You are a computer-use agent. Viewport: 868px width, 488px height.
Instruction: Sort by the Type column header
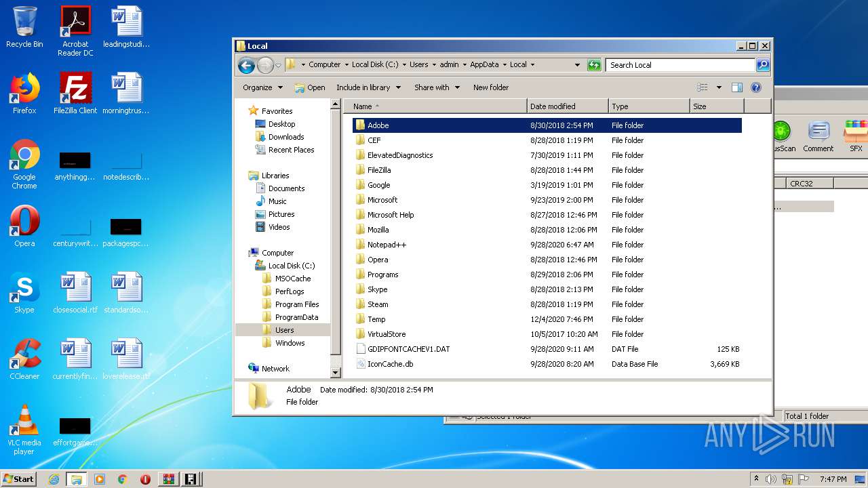649,106
